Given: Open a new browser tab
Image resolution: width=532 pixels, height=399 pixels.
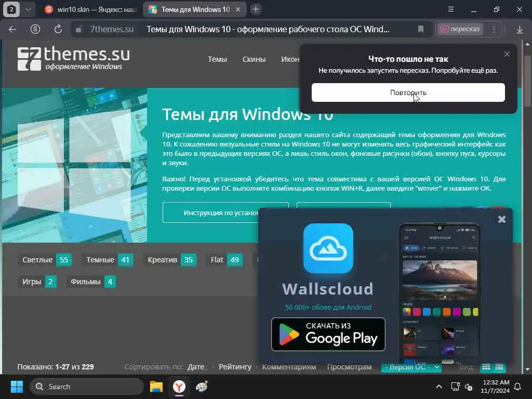Looking at the screenshot, I should pos(256,9).
